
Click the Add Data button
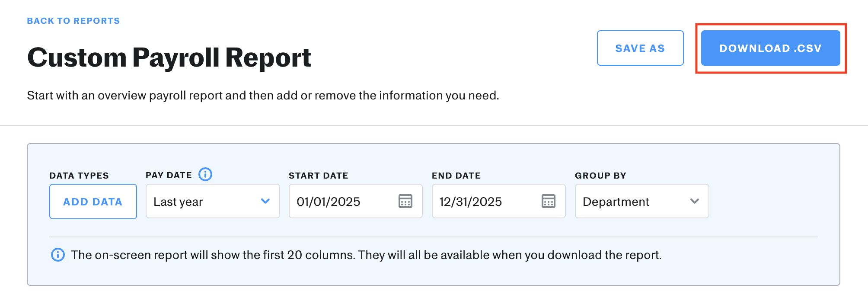(x=93, y=201)
